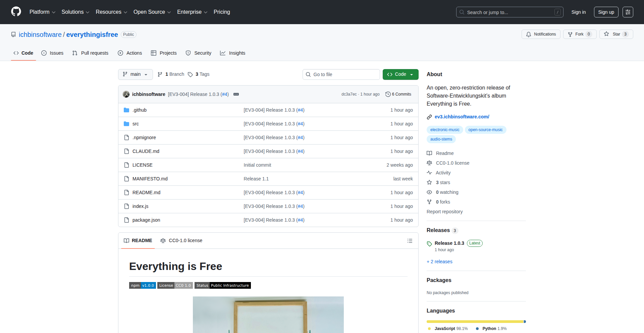Image resolution: width=644 pixels, height=333 pixels.
Task: Expand commit message ellipsis button
Action: (236, 94)
